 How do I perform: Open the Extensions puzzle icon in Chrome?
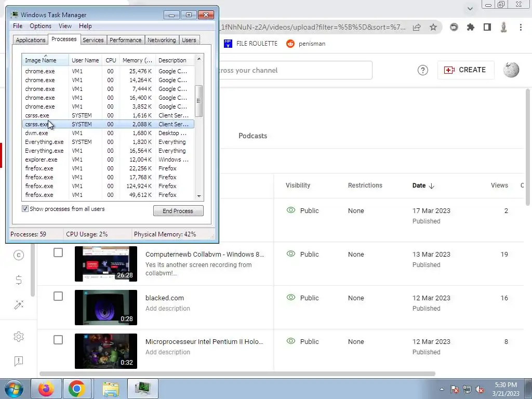(x=470, y=27)
